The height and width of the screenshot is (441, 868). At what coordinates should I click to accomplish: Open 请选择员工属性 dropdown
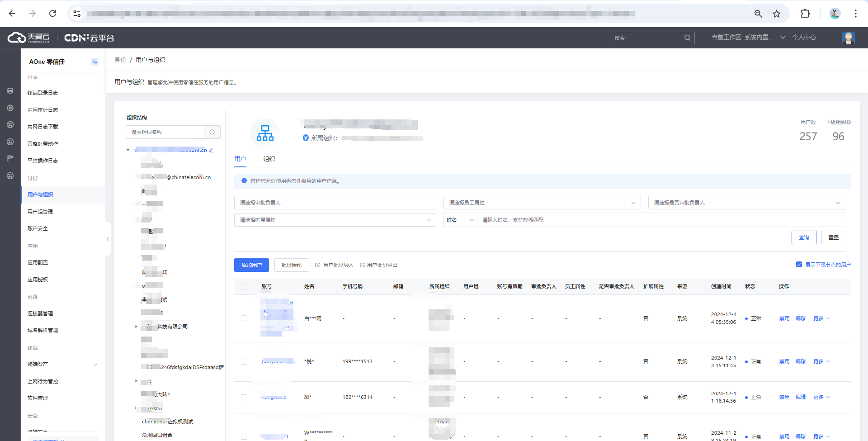click(542, 203)
